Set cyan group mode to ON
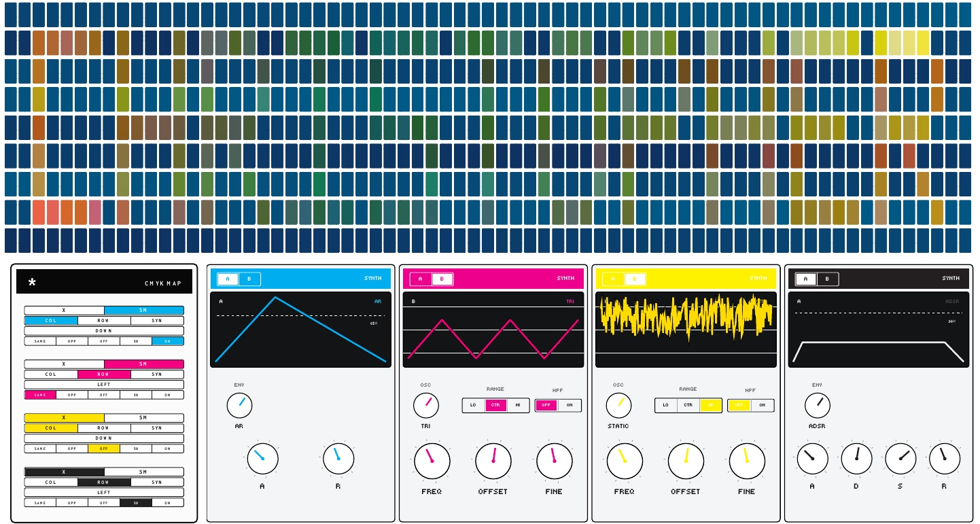The height and width of the screenshot is (524, 980). click(167, 341)
